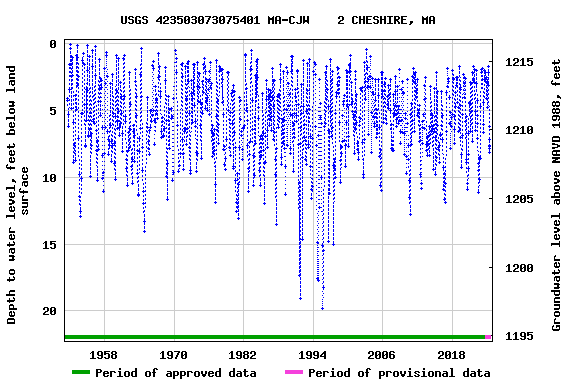The width and height of the screenshot is (576, 384).
Task: Click the x-axis label '1982'
Action: point(243,355)
